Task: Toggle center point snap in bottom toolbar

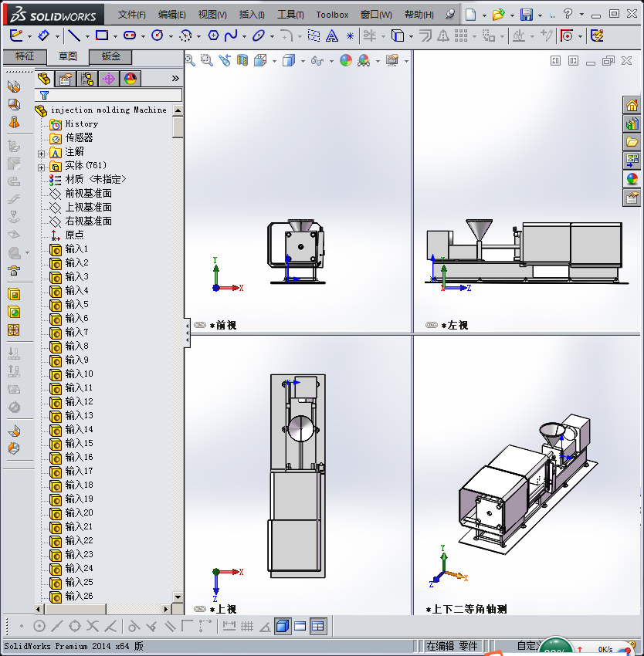Action: tap(39, 627)
